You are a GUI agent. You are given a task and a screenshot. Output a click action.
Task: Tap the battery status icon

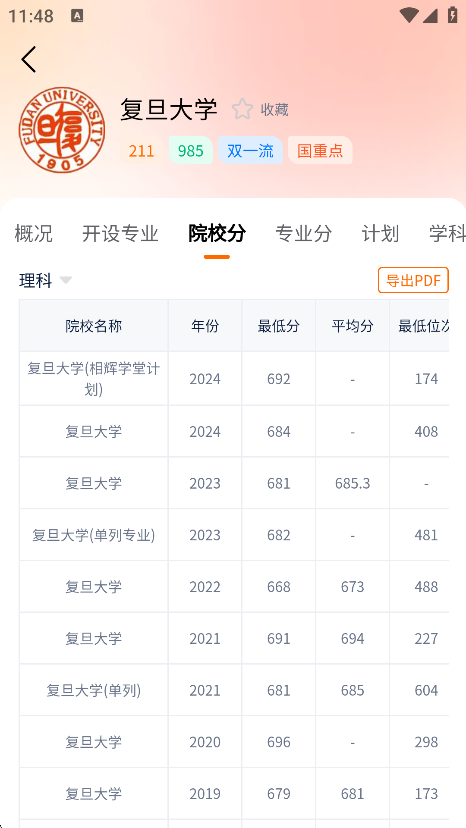click(x=452, y=15)
